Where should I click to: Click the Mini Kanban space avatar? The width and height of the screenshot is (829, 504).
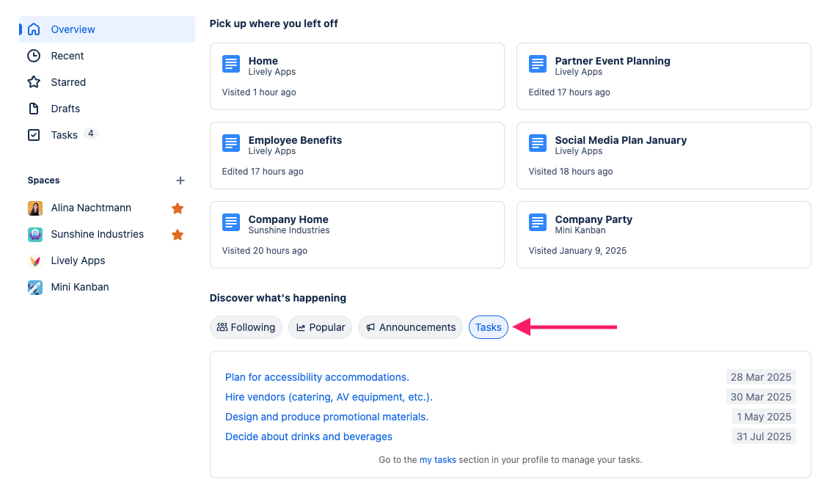34,287
